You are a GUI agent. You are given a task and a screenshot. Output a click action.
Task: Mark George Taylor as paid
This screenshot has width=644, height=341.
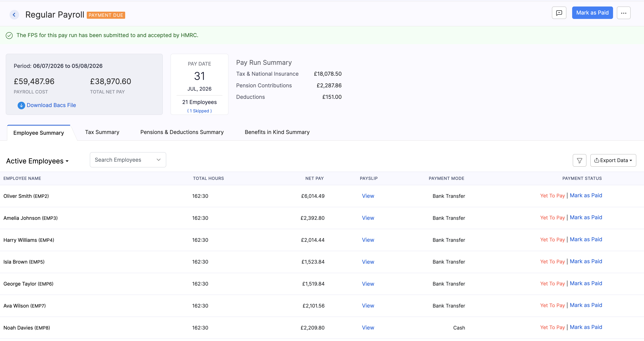click(586, 283)
